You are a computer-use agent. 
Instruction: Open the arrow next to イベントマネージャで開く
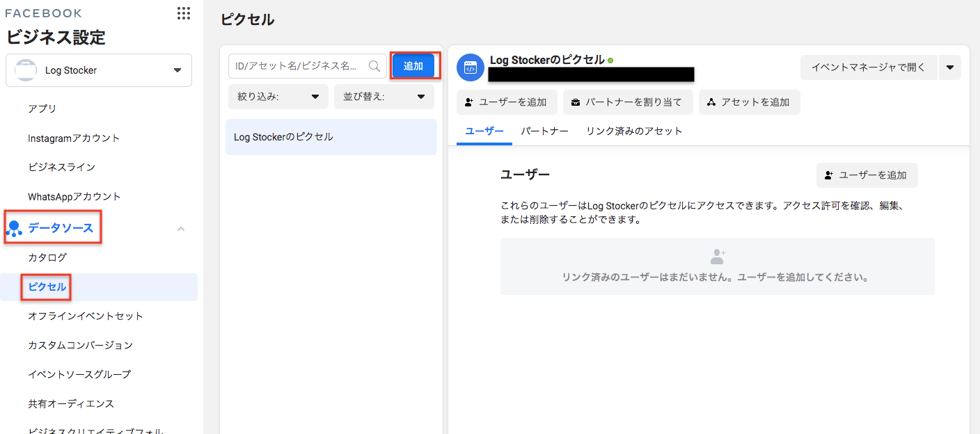click(950, 67)
